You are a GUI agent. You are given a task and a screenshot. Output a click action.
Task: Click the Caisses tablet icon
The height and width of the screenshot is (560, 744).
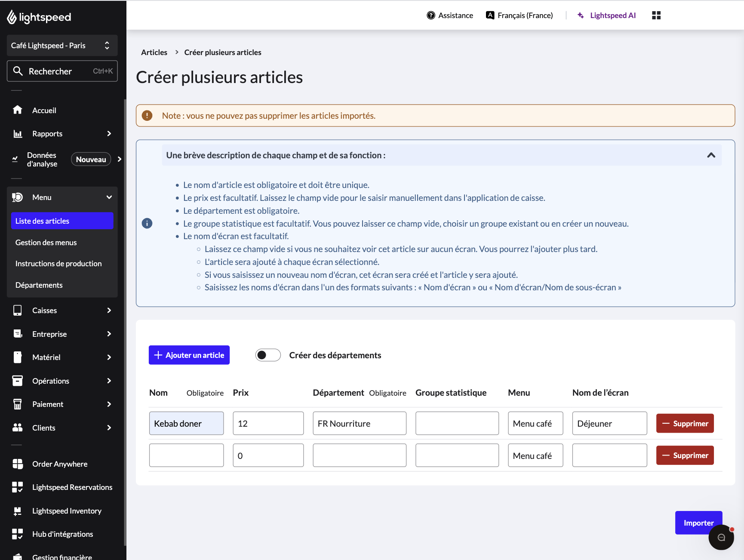18,311
